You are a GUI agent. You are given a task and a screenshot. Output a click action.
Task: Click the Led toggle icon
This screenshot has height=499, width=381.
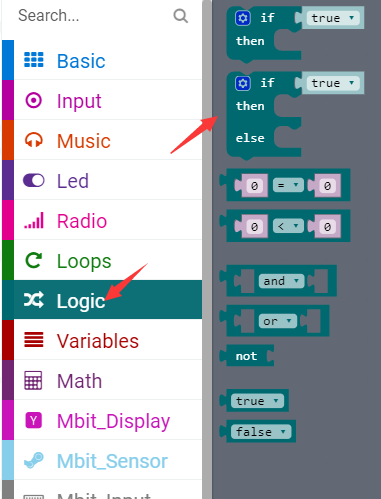coord(34,180)
